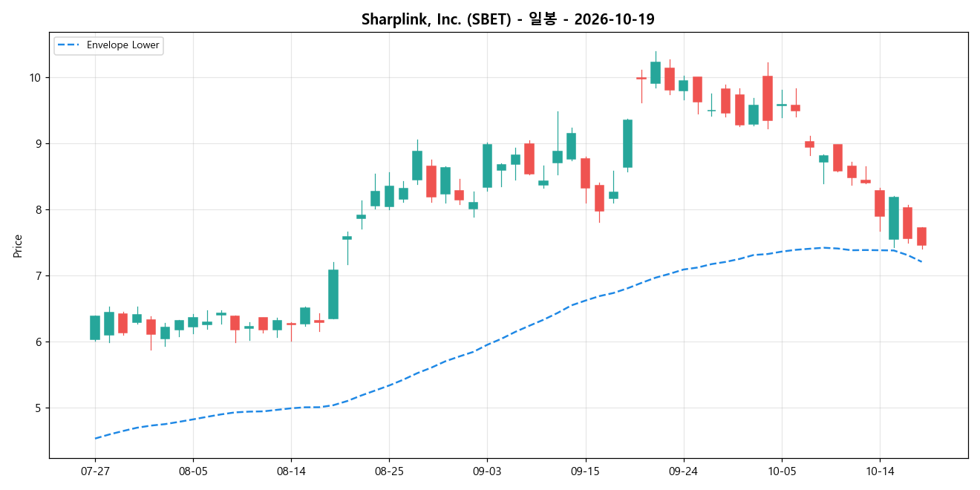Click the first green candle at 07-27
980x490 pixels.
tap(95, 328)
